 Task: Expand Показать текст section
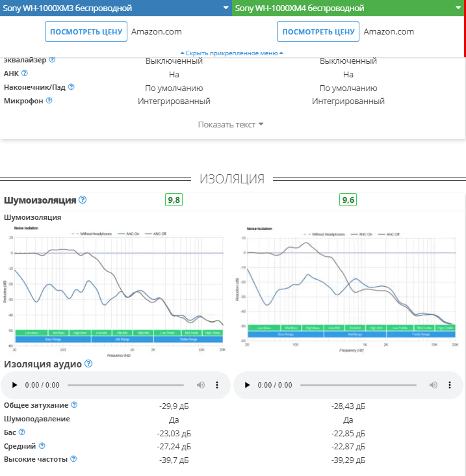click(x=231, y=125)
